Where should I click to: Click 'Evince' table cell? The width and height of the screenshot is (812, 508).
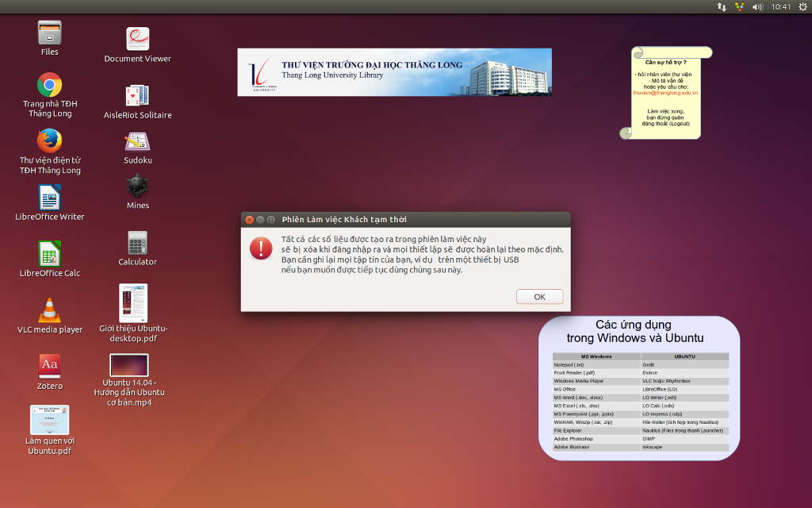pos(684,373)
